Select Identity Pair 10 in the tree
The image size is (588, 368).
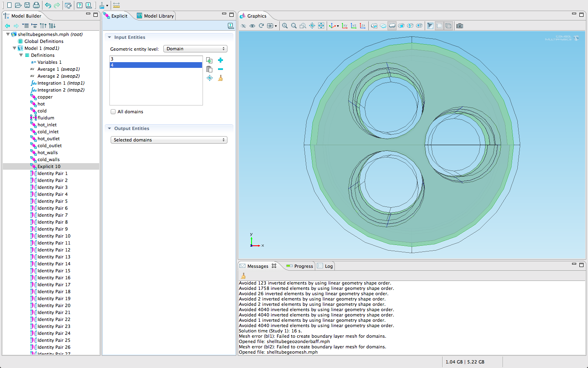pyautogui.click(x=54, y=236)
